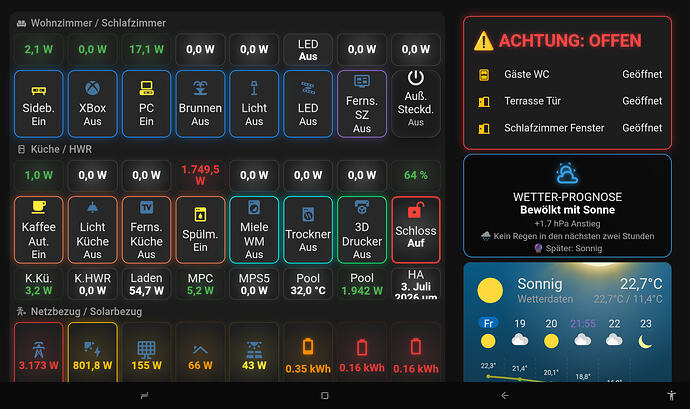Toggle the Ferns. SZ Aus tile
The width and height of the screenshot is (690, 409).
point(362,104)
